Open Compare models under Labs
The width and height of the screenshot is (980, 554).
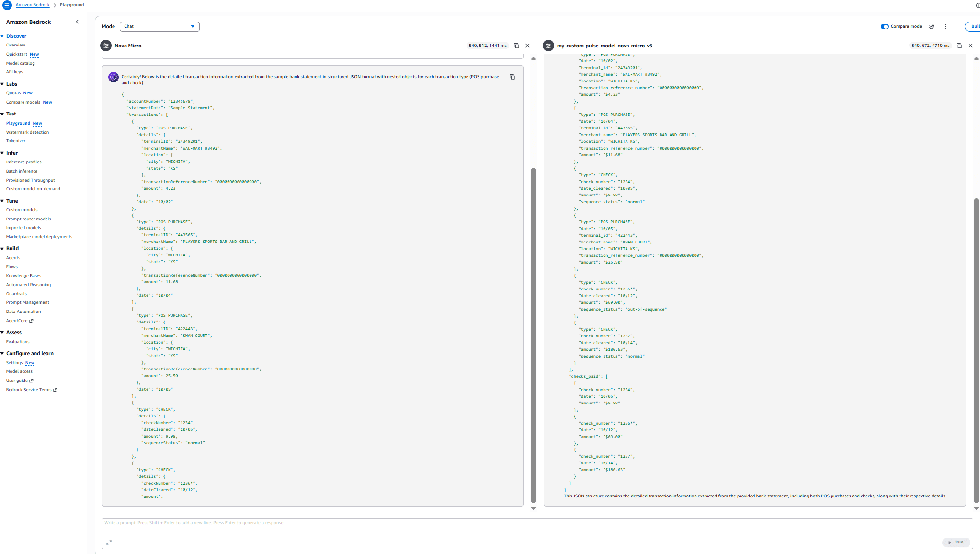23,103
